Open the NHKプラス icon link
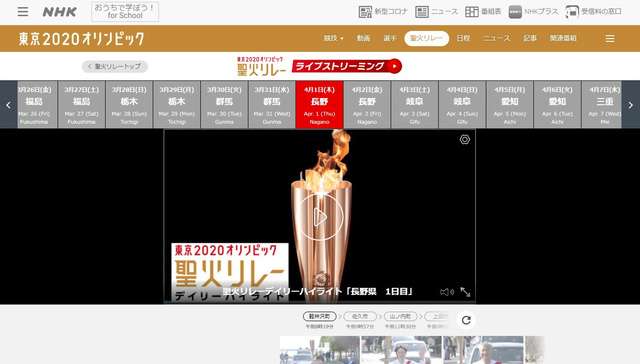The width and height of the screenshot is (640, 364). coord(533,12)
